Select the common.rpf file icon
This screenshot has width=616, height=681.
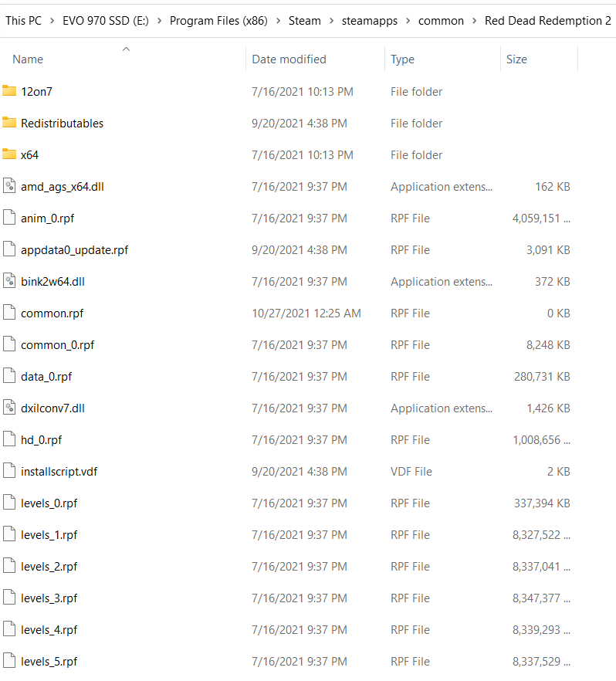(9, 313)
